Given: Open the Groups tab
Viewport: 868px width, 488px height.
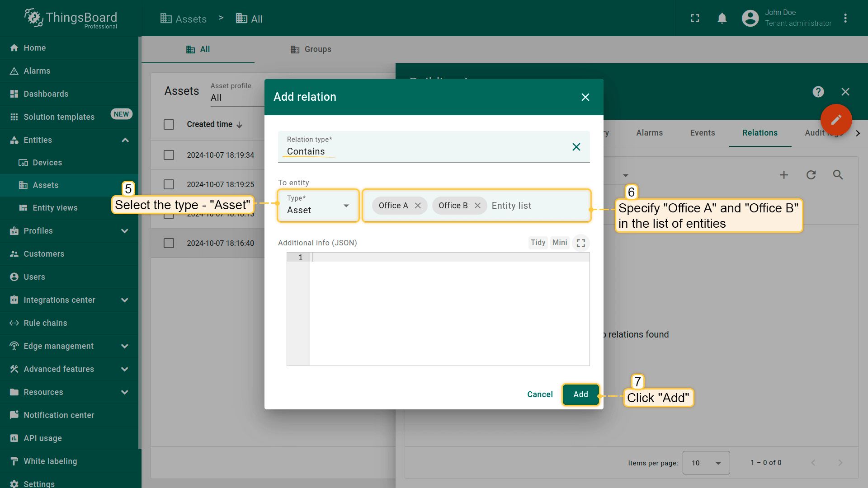Looking at the screenshot, I should tap(311, 49).
